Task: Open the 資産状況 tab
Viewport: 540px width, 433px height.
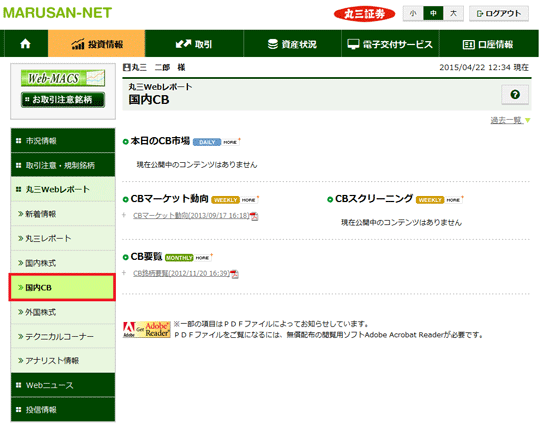Action: coord(292,44)
